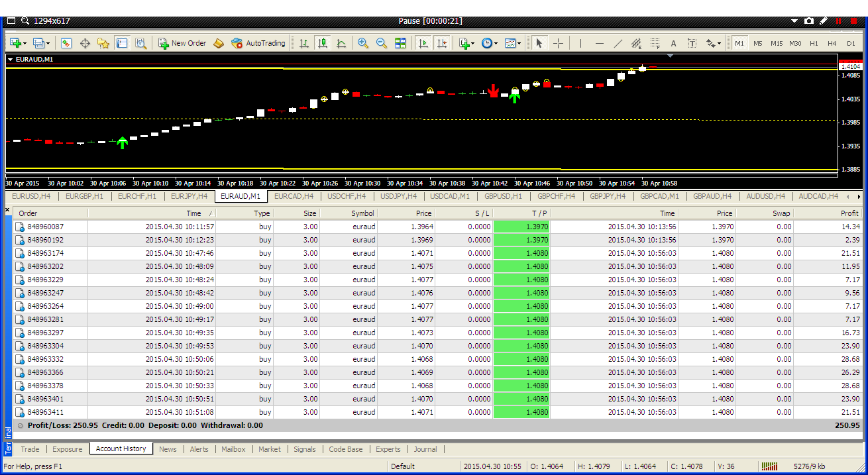
Task: Open the Templates dropdown
Action: coord(519,44)
